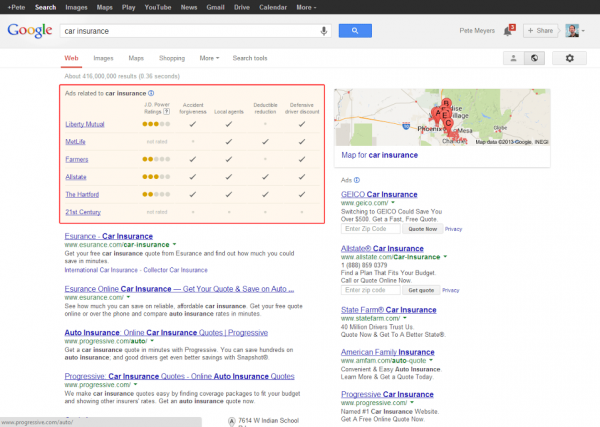Click info icon beside right-column Ads label

[x=357, y=180]
